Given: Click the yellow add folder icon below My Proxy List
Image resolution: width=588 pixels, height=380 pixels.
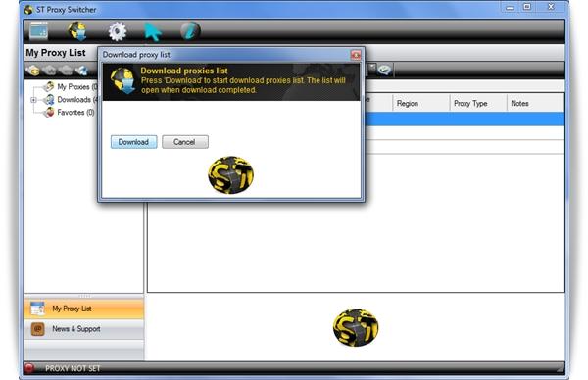Looking at the screenshot, I should [32, 71].
